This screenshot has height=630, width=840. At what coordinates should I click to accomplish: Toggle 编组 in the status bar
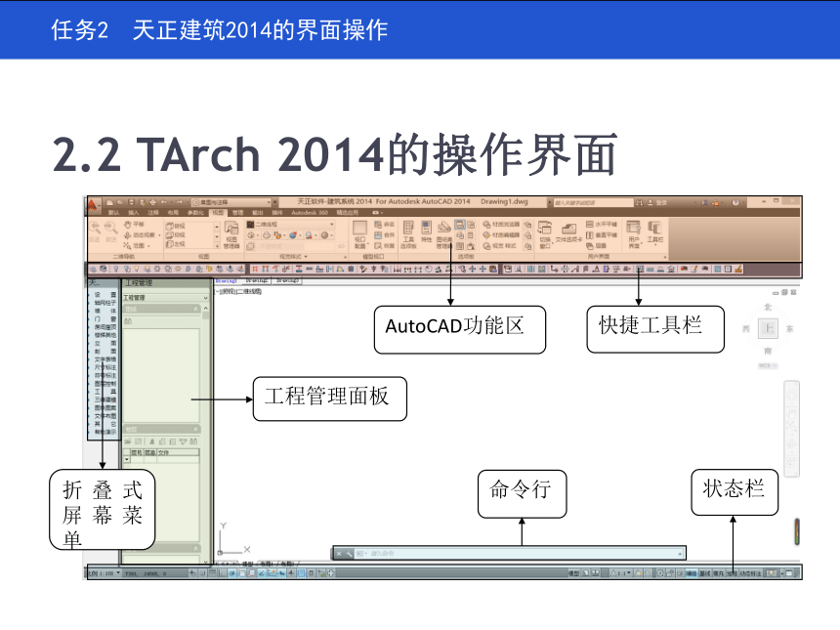tap(692, 573)
